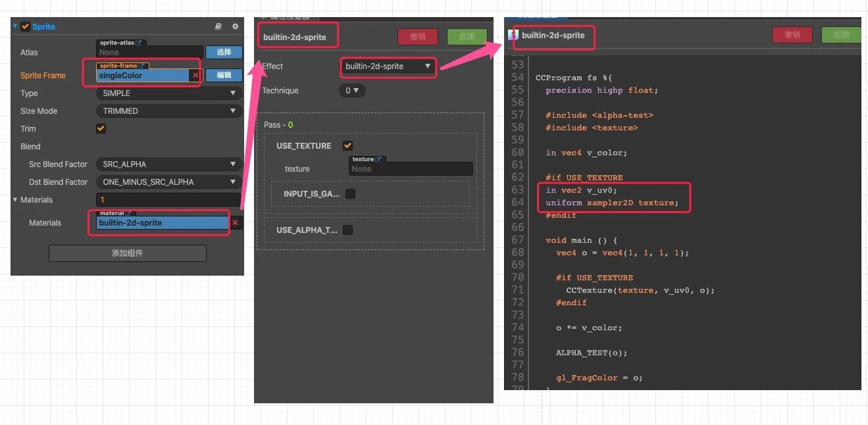Click code line 'void main () {'

point(581,240)
